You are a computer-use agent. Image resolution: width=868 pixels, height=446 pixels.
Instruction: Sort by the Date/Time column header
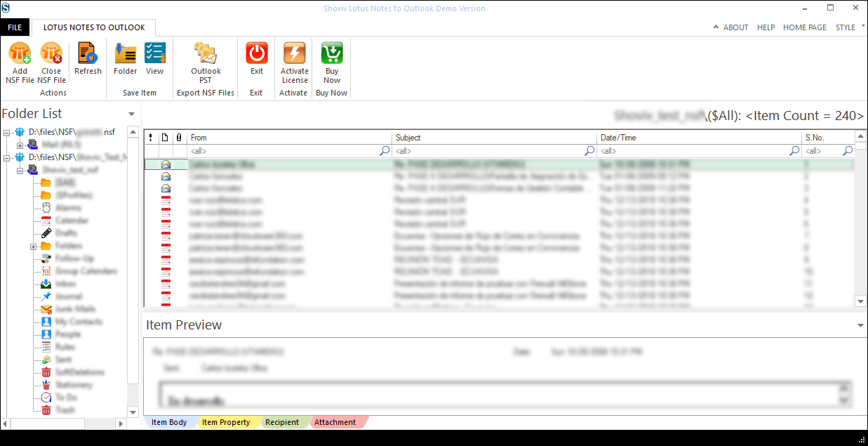point(700,138)
